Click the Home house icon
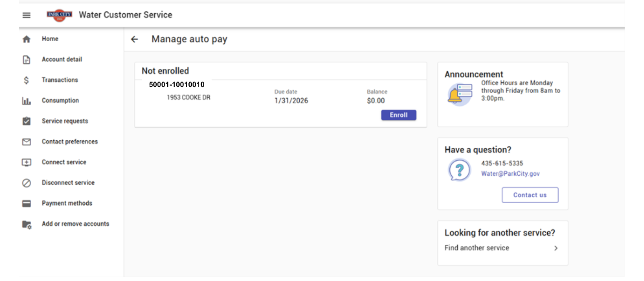Screen dimensions: 644x281 [x=27, y=39]
